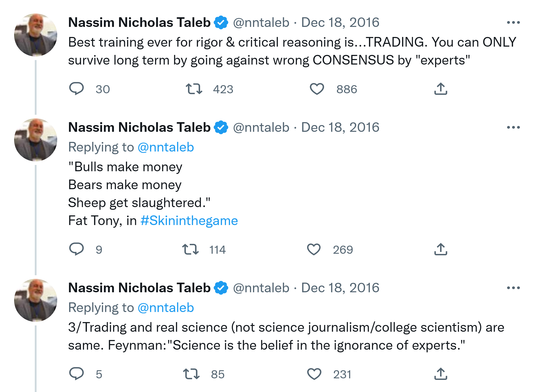Reply to the Feynman science tweet

pyautogui.click(x=76, y=374)
